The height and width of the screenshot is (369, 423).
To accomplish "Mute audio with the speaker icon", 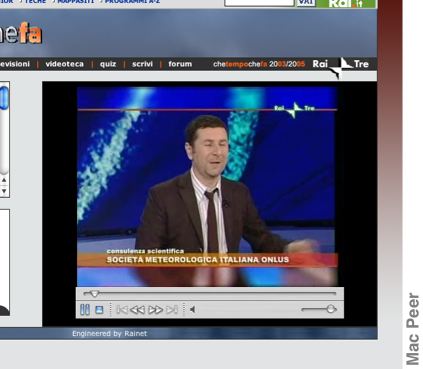I will point(192,310).
